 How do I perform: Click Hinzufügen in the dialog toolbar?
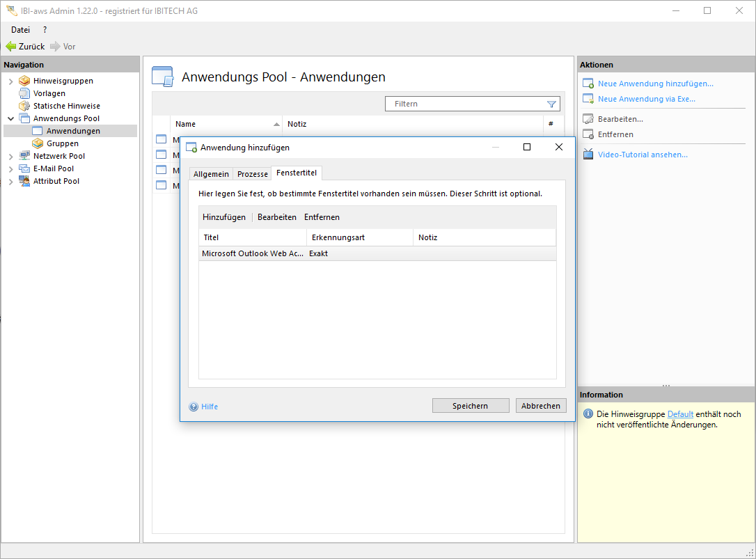pyautogui.click(x=224, y=217)
